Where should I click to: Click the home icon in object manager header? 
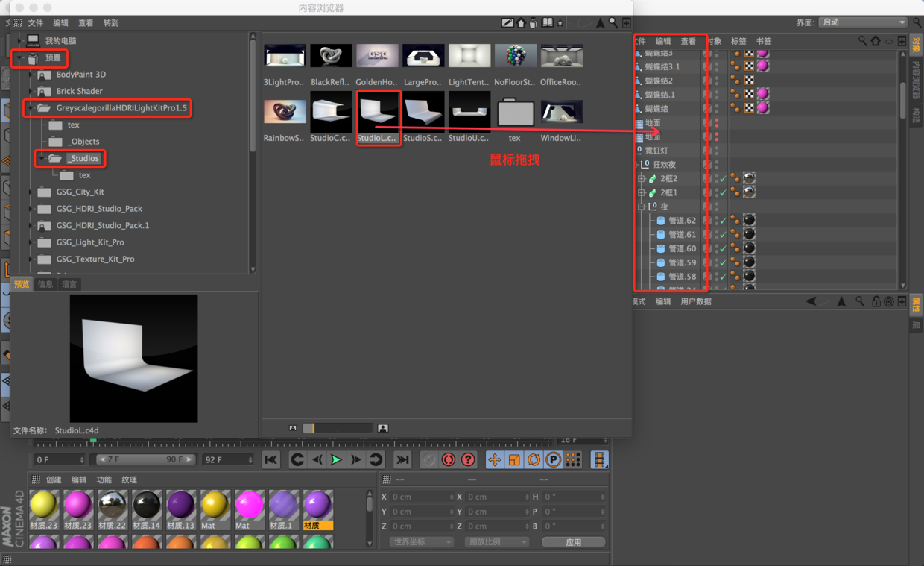tap(876, 41)
